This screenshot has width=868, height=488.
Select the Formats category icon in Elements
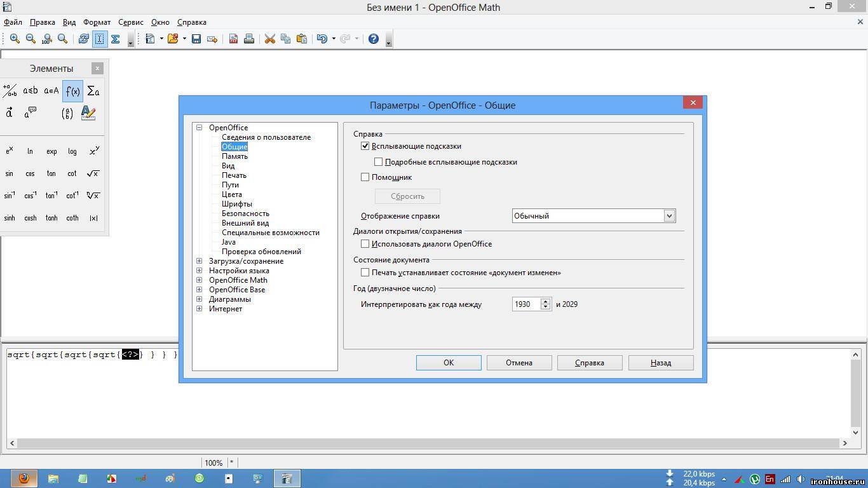tap(88, 113)
